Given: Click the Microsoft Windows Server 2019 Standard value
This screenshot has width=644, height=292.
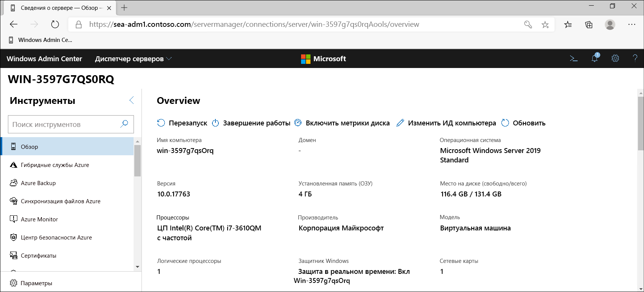Looking at the screenshot, I should point(490,155).
